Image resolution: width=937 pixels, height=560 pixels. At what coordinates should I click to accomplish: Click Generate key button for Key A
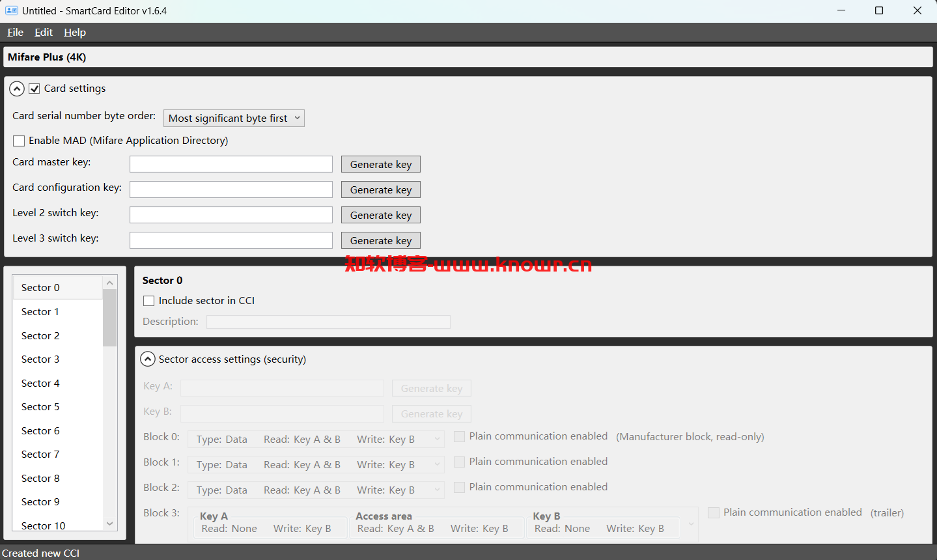[432, 389]
